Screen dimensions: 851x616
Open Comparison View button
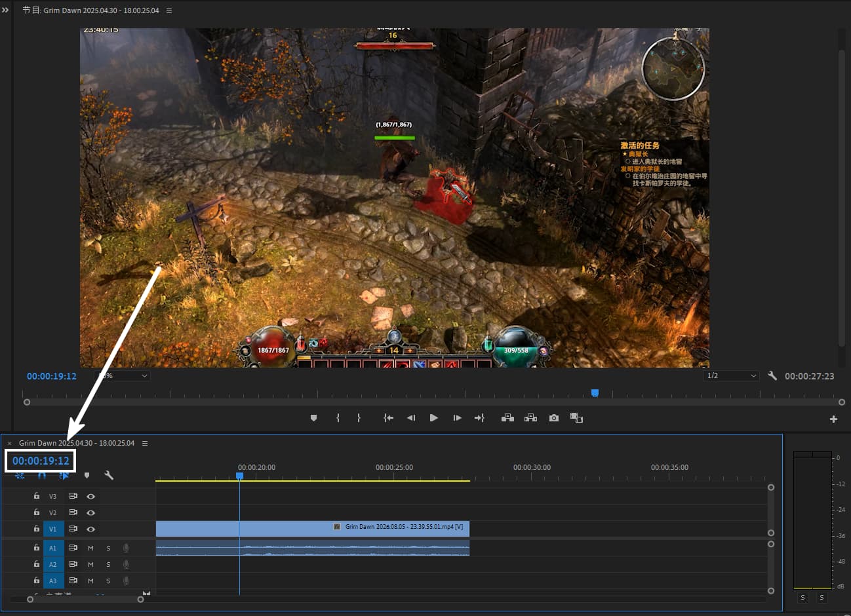(576, 418)
